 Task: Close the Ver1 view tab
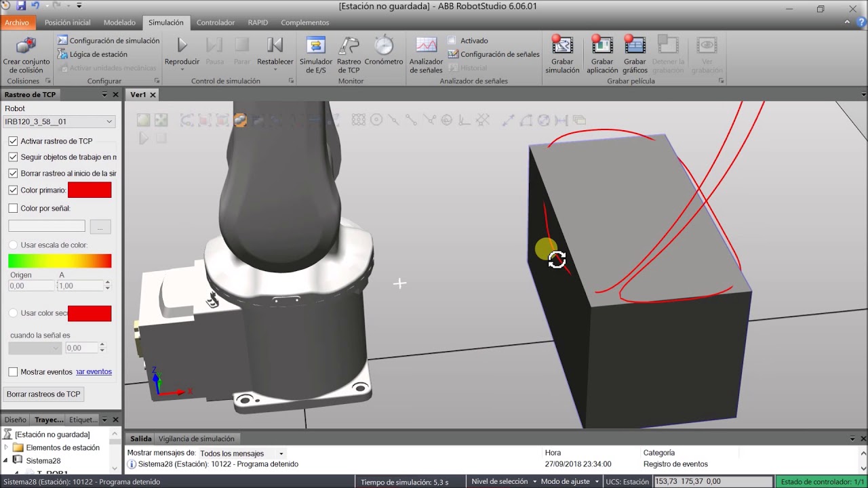pyautogui.click(x=153, y=95)
